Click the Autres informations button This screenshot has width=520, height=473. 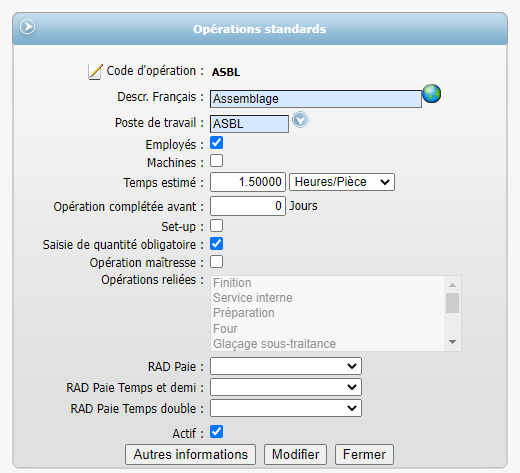(190, 454)
